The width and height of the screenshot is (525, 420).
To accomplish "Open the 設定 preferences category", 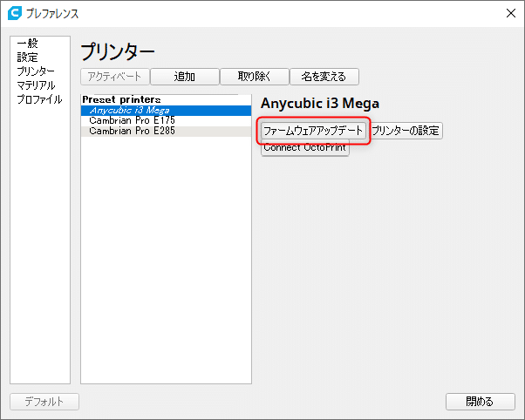I will [x=27, y=58].
